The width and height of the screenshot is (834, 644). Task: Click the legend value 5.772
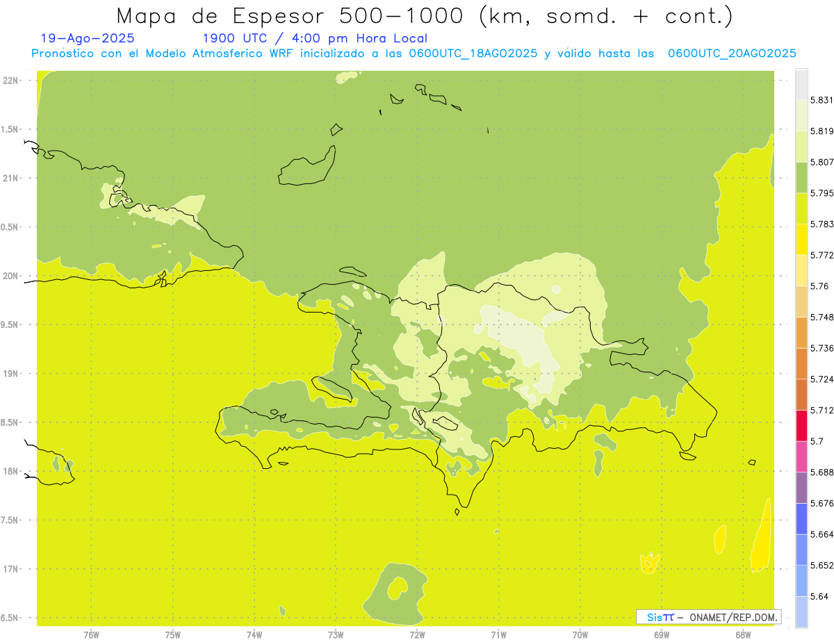coord(822,255)
